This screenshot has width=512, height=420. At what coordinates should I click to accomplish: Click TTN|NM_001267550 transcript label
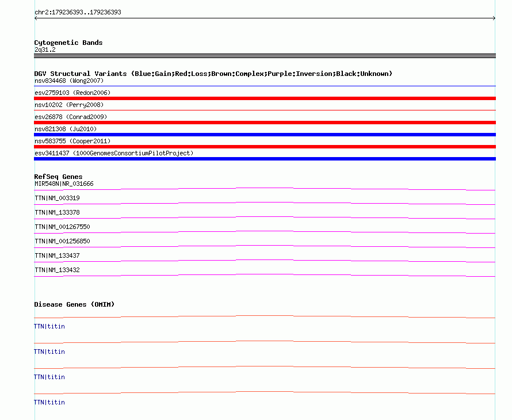pos(62,227)
